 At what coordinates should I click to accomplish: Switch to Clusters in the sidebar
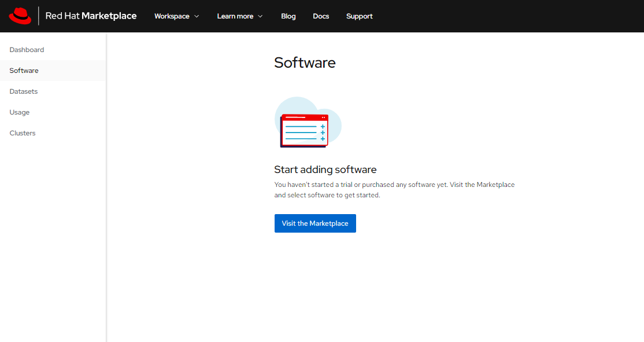pos(23,133)
